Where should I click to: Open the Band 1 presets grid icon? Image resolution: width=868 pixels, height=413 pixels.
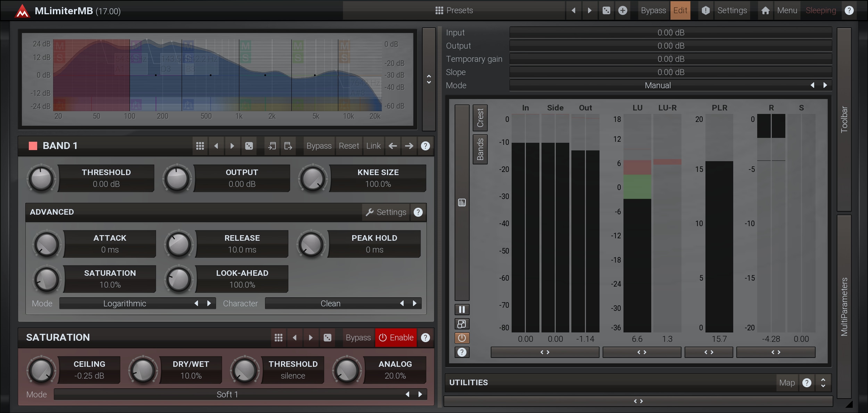pyautogui.click(x=200, y=146)
